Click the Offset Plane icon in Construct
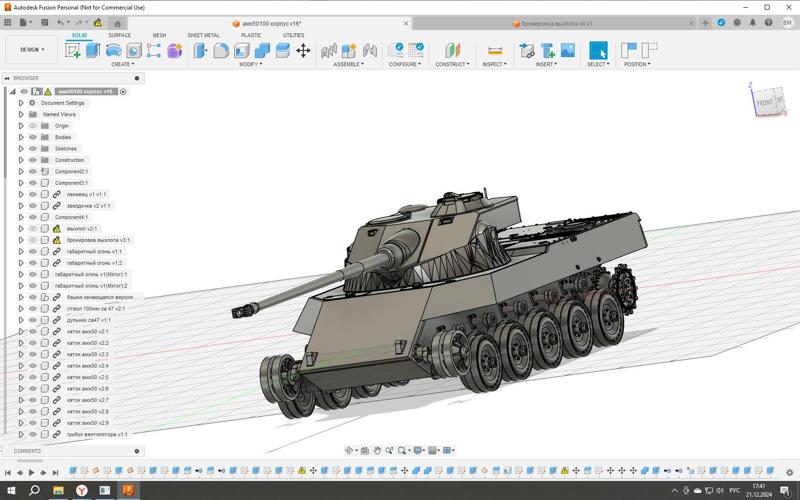This screenshot has width=800, height=500. pyautogui.click(x=452, y=50)
